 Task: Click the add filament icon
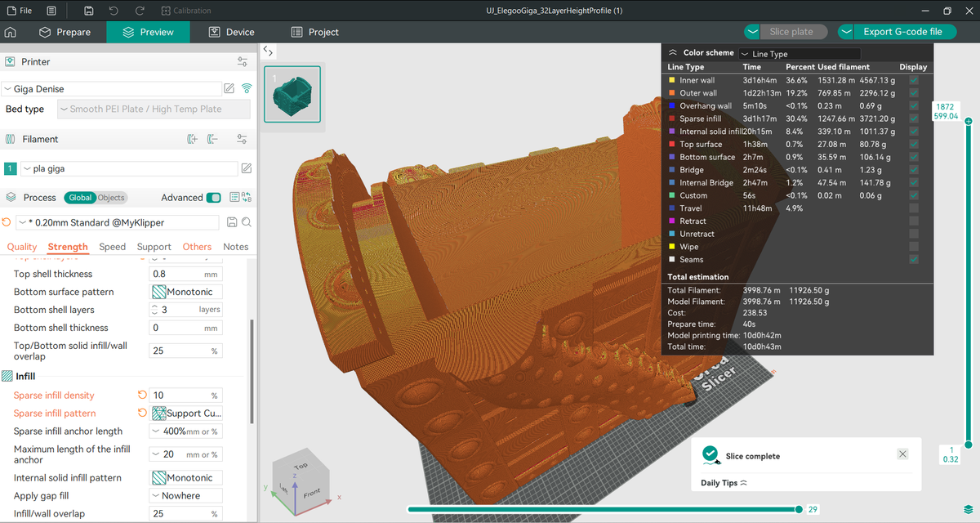193,140
